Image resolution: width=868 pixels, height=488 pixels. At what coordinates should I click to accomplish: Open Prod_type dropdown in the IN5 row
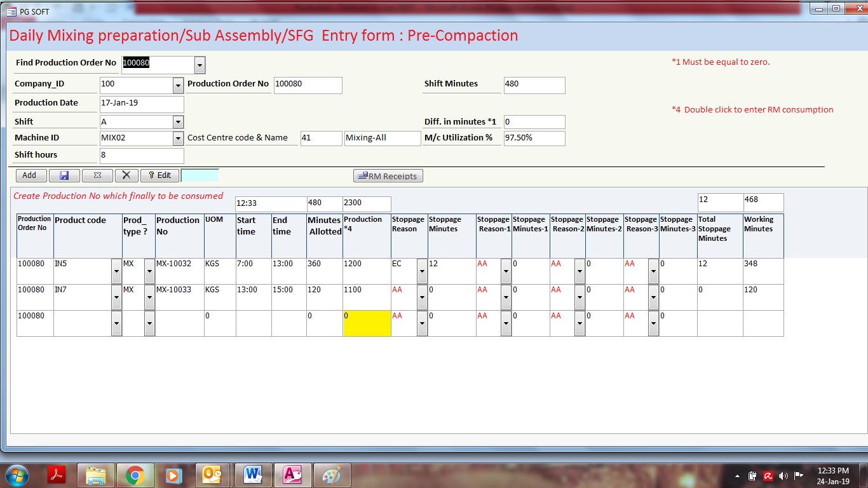(x=149, y=271)
